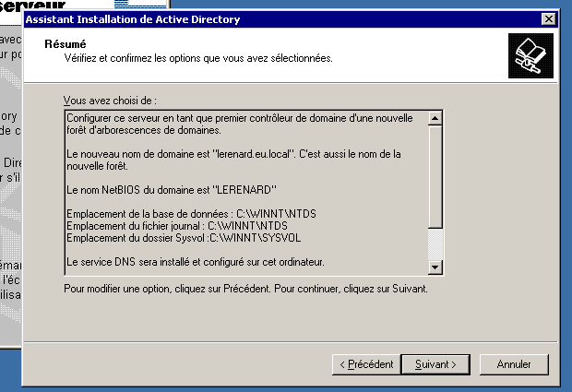Image resolution: width=572 pixels, height=392 pixels.
Task: Cancel the wizard with Annuler
Action: point(514,364)
